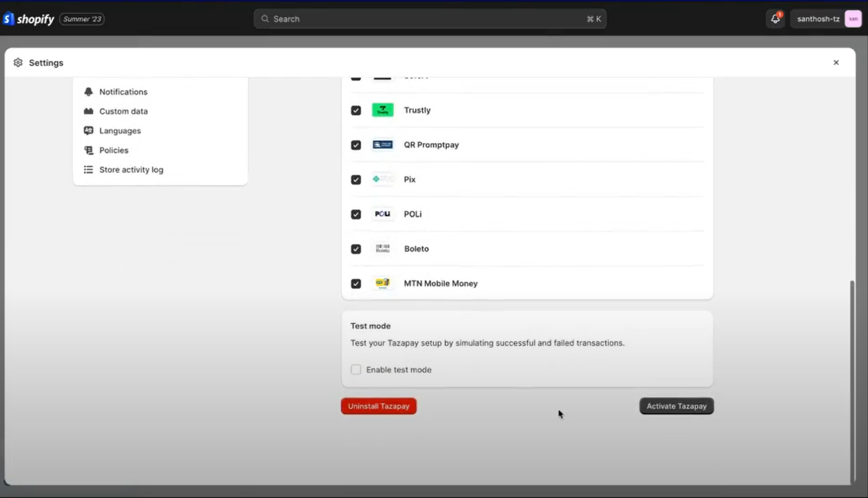
Task: Click the Store activity log icon
Action: coord(89,170)
